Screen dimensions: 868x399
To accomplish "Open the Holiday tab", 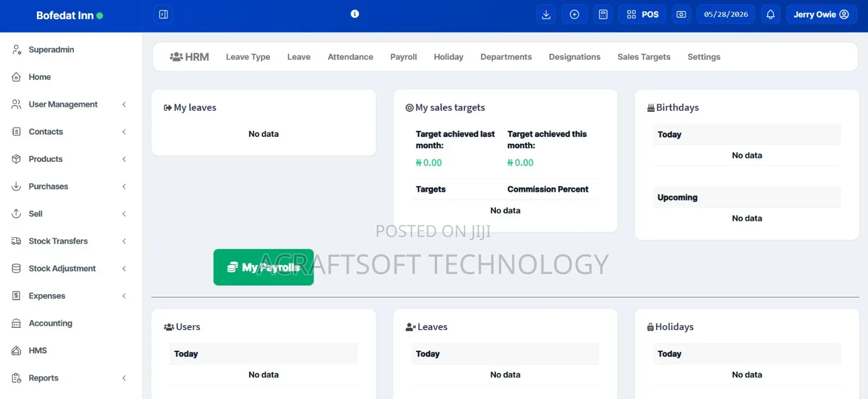I will tap(449, 57).
